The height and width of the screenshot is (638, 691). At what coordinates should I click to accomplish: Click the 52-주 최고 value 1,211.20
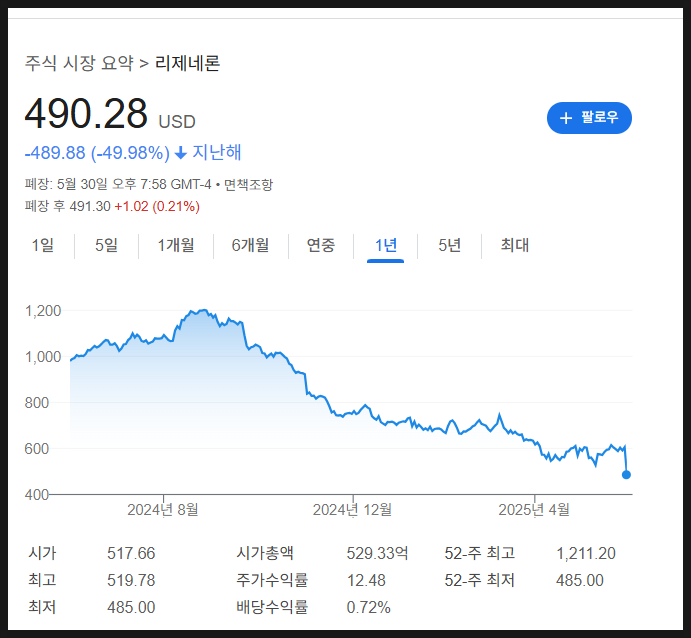(586, 553)
